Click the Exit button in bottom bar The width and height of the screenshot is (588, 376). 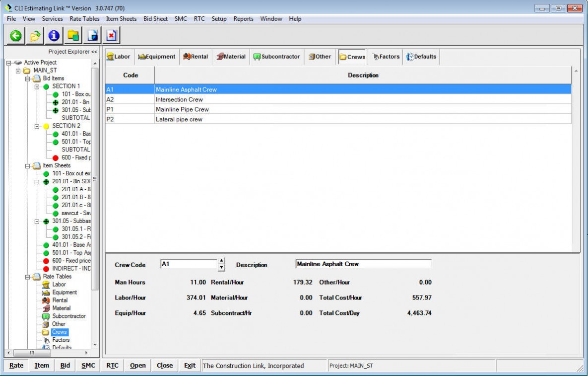pyautogui.click(x=190, y=366)
